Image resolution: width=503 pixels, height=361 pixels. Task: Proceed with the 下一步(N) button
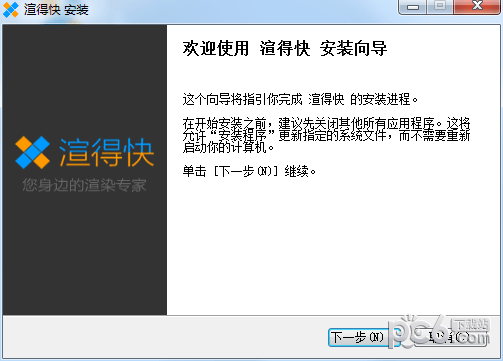click(358, 337)
